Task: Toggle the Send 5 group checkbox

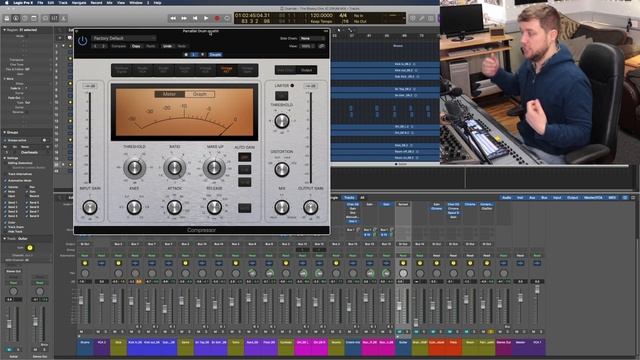Action: pyautogui.click(x=27, y=202)
